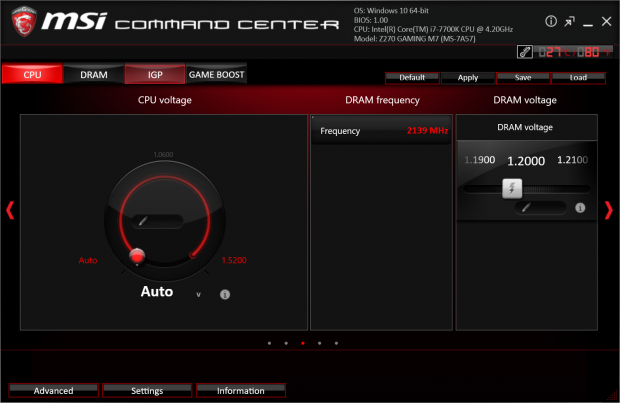Click fifth page indicator dot
The height and width of the screenshot is (403, 620).
coord(336,343)
